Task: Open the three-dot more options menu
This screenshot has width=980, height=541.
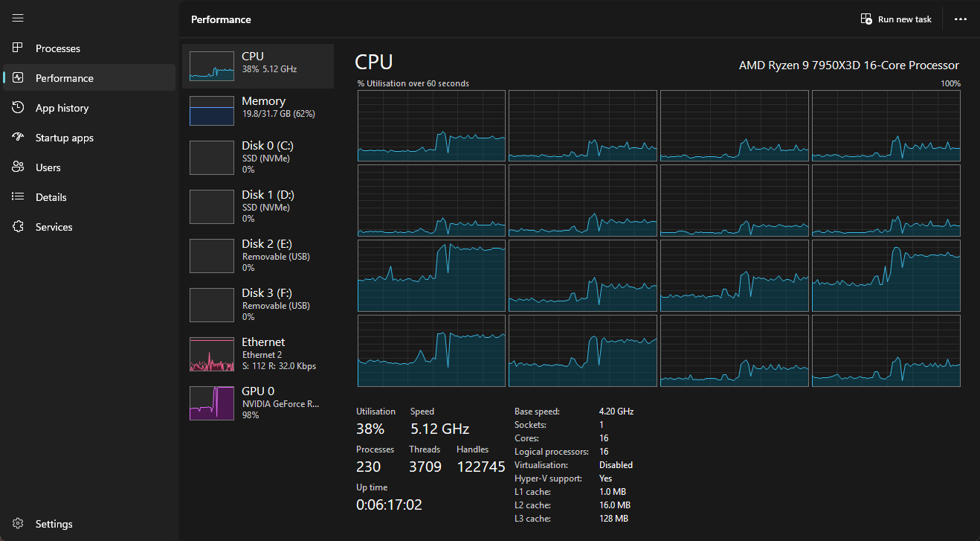Action: tap(961, 19)
